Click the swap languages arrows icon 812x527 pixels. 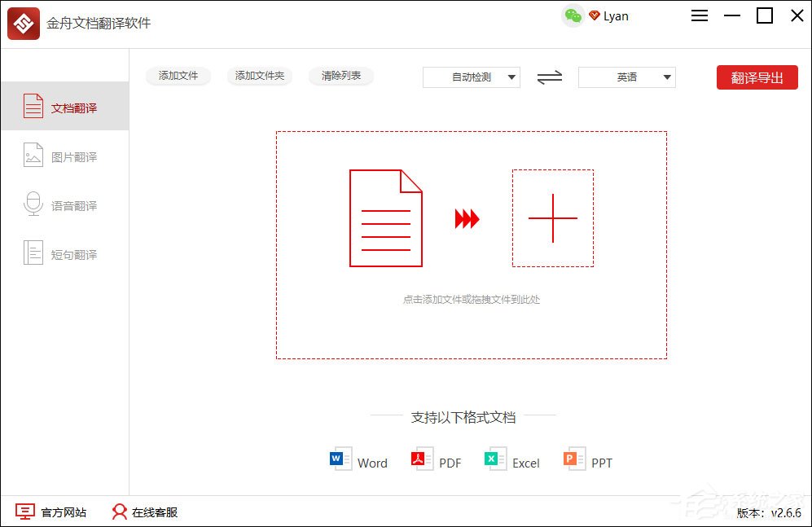coord(548,77)
